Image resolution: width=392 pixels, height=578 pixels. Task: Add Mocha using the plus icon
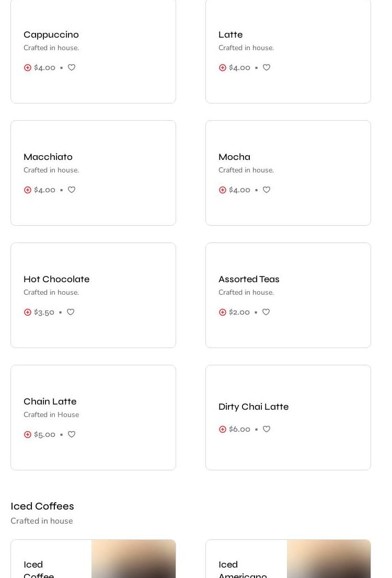[223, 190]
